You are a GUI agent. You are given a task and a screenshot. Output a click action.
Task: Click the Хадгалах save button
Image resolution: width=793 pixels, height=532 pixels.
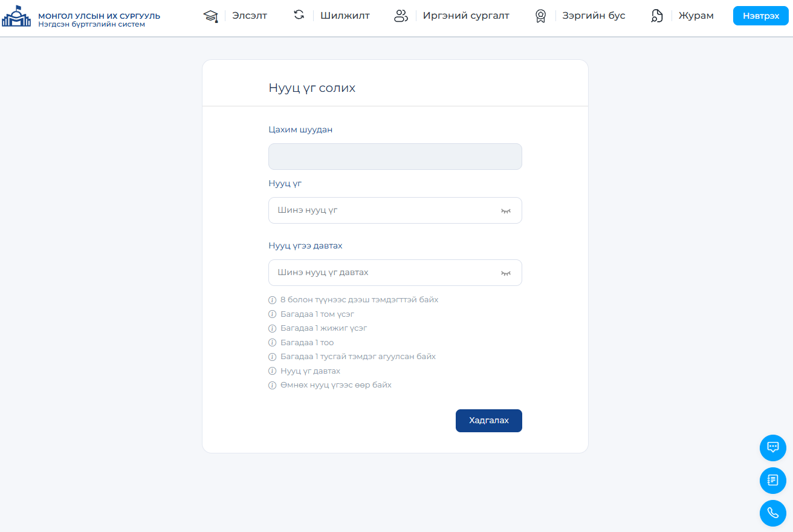(489, 421)
